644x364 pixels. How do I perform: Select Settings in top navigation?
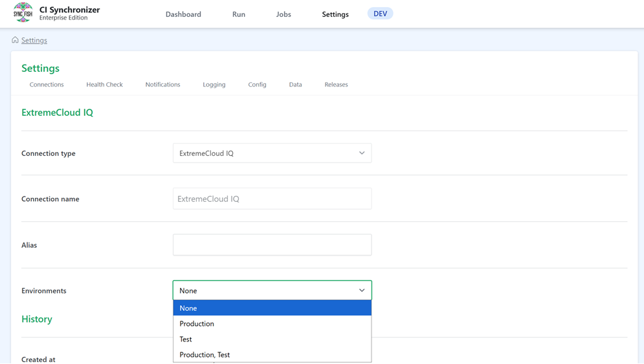point(335,14)
